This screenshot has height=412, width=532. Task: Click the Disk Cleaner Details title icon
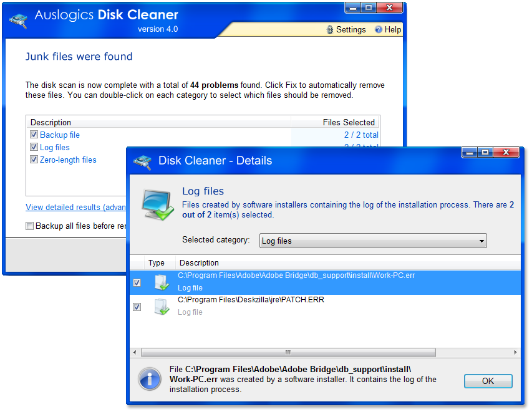142,162
